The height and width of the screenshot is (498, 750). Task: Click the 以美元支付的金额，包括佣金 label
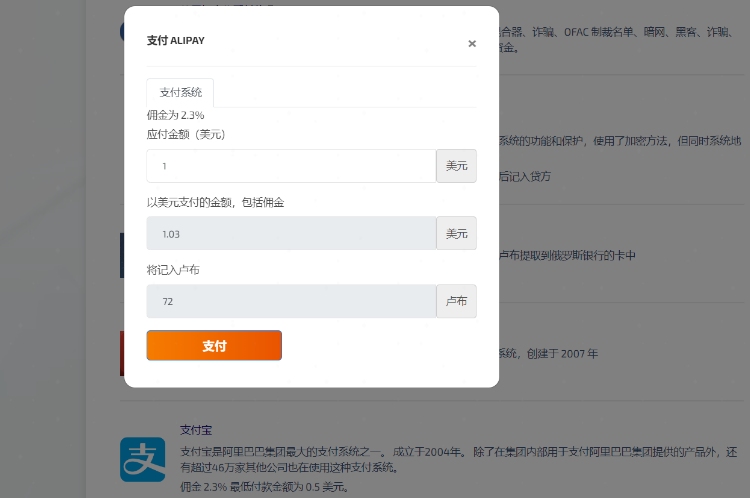pyautogui.click(x=215, y=202)
